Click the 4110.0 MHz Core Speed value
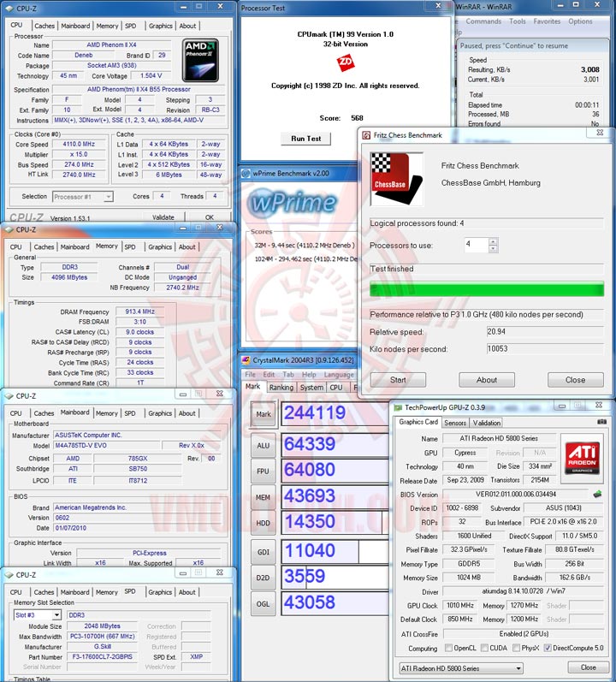 pos(79,145)
